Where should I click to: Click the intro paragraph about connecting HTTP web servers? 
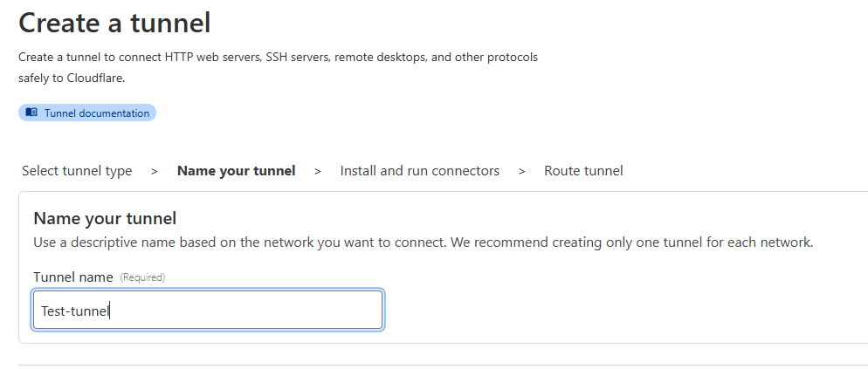[x=278, y=67]
